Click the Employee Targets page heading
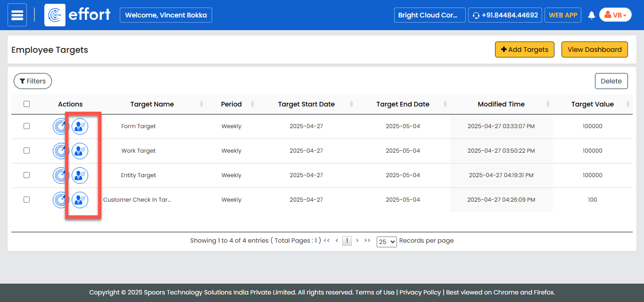The image size is (644, 302). 50,50
